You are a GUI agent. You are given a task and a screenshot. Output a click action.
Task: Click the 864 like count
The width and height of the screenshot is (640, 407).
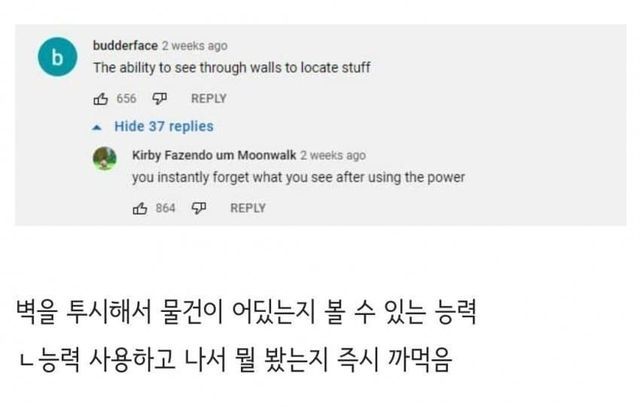(166, 208)
